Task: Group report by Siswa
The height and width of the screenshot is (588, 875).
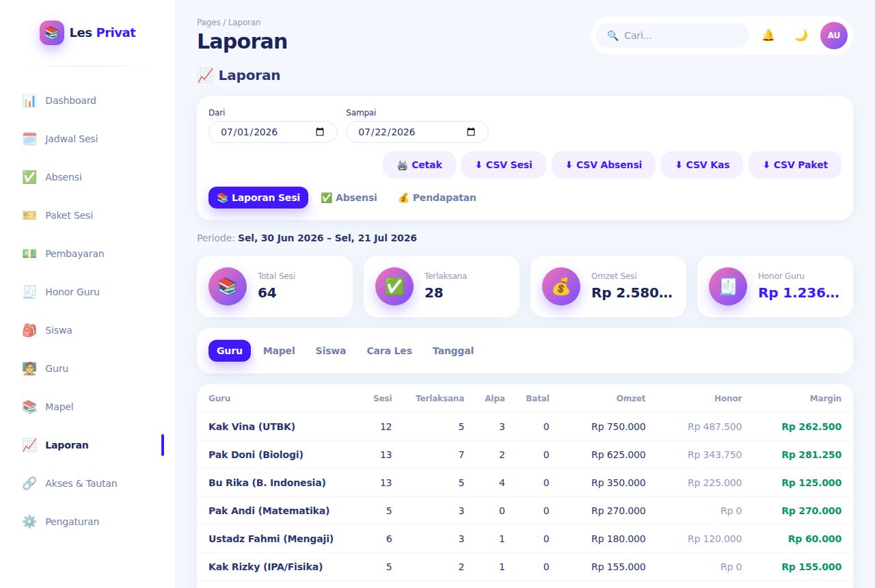Action: pos(331,351)
